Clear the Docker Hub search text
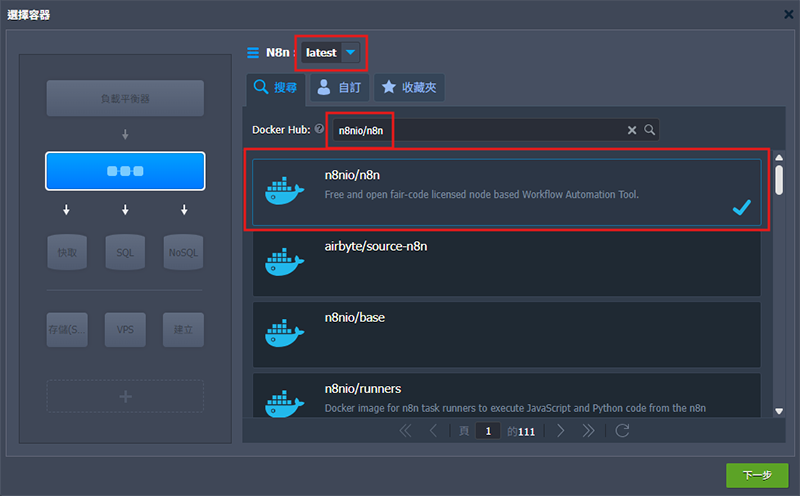Viewport: 800px width, 496px height. click(632, 130)
